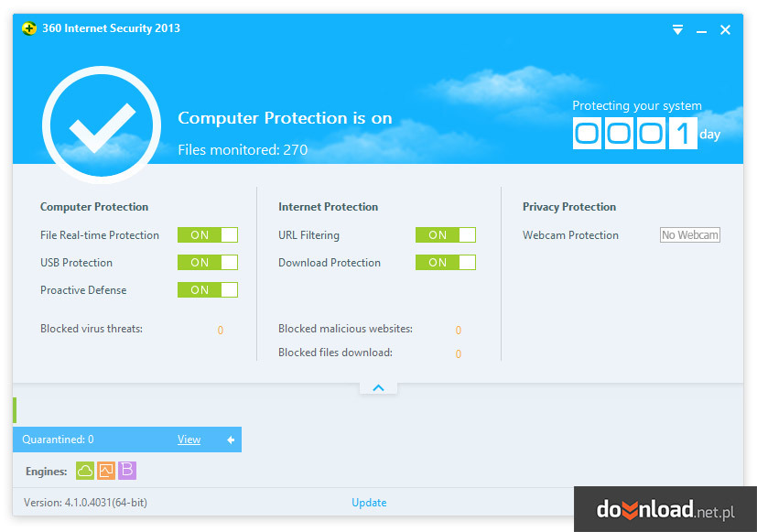Click the arrow icon in Quarantined bar
This screenshot has width=757, height=532.
coord(231,440)
